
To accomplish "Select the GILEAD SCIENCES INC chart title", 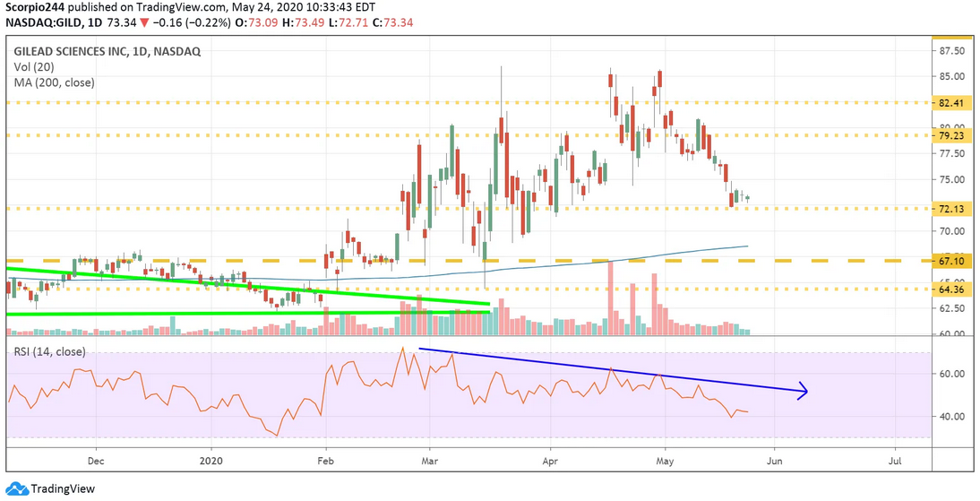I will click(x=107, y=53).
